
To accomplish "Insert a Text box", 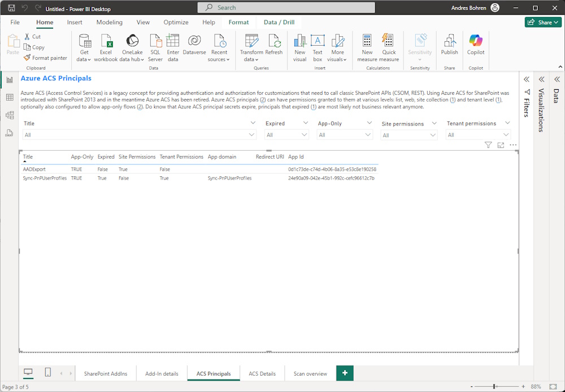I will point(318,48).
